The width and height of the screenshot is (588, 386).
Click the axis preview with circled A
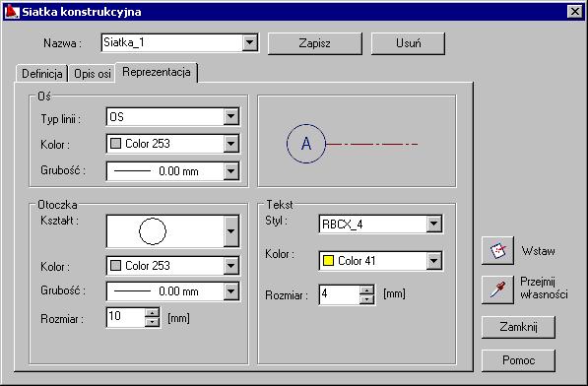357,141
